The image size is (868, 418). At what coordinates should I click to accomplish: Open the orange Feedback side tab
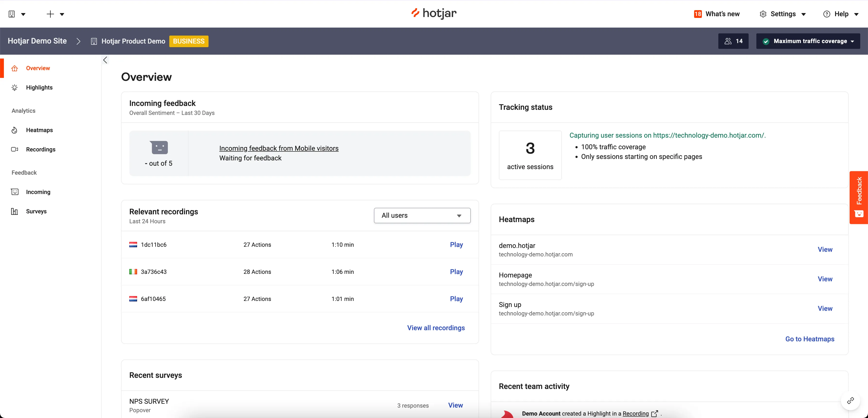[x=859, y=198]
